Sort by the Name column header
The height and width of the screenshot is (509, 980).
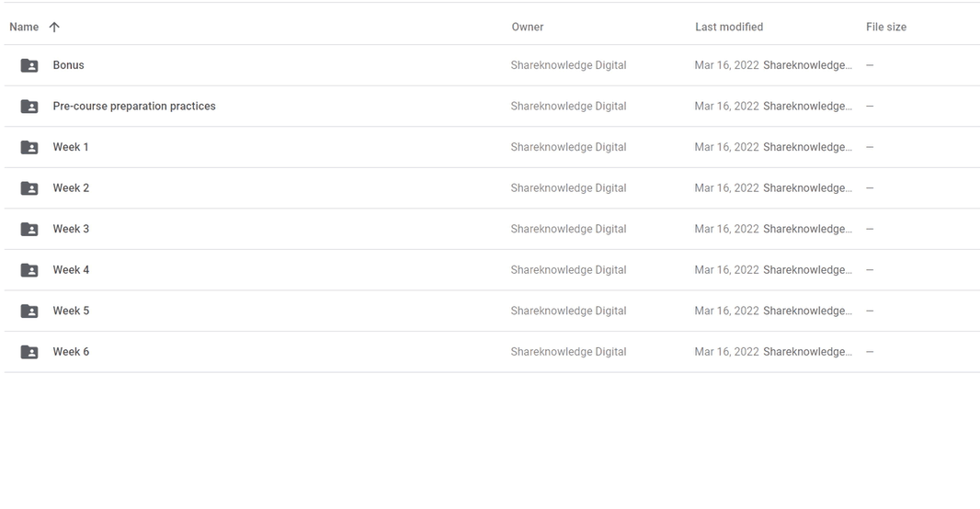(x=24, y=27)
